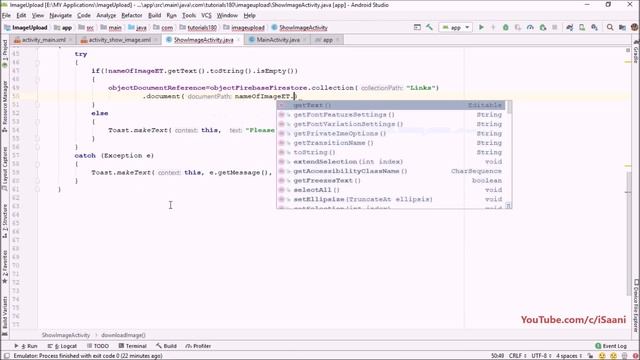Open the profiler gauge toolbar icon

tap(530, 27)
